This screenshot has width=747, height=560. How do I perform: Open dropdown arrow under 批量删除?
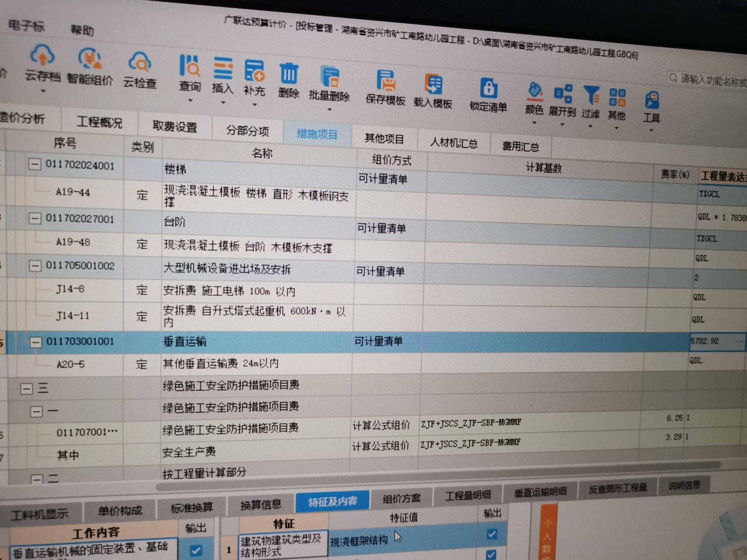(329, 109)
